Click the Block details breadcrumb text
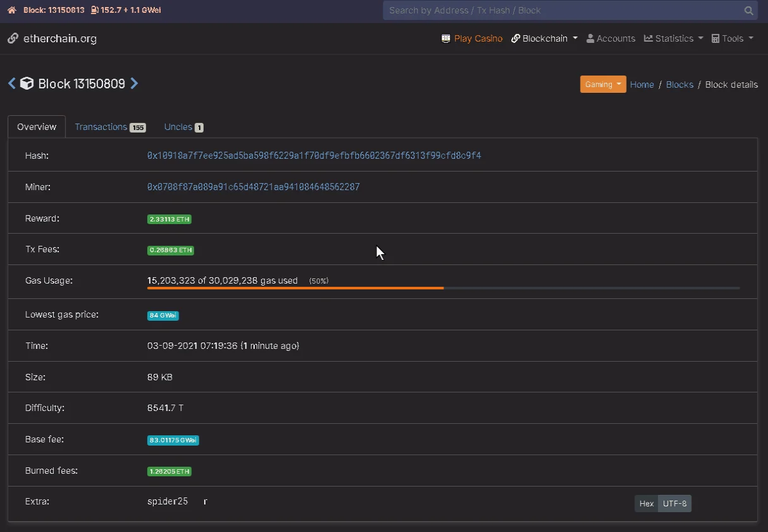Image resolution: width=768 pixels, height=532 pixels. [x=732, y=85]
